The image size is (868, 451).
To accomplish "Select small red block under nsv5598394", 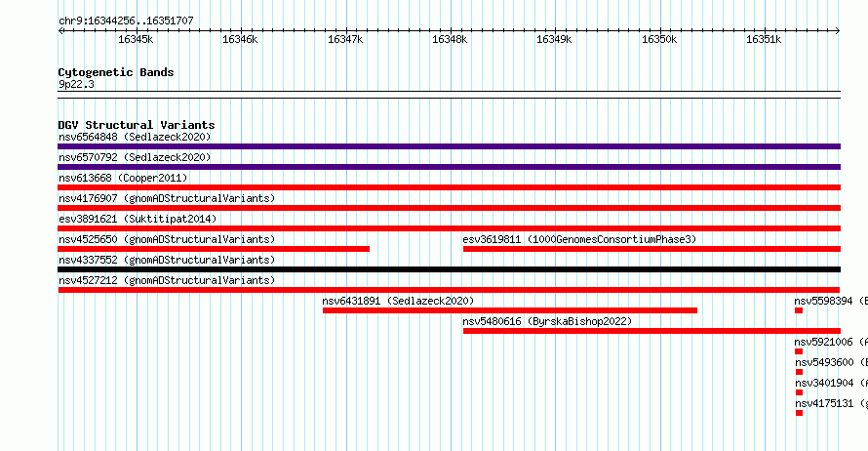I will pos(799,310).
